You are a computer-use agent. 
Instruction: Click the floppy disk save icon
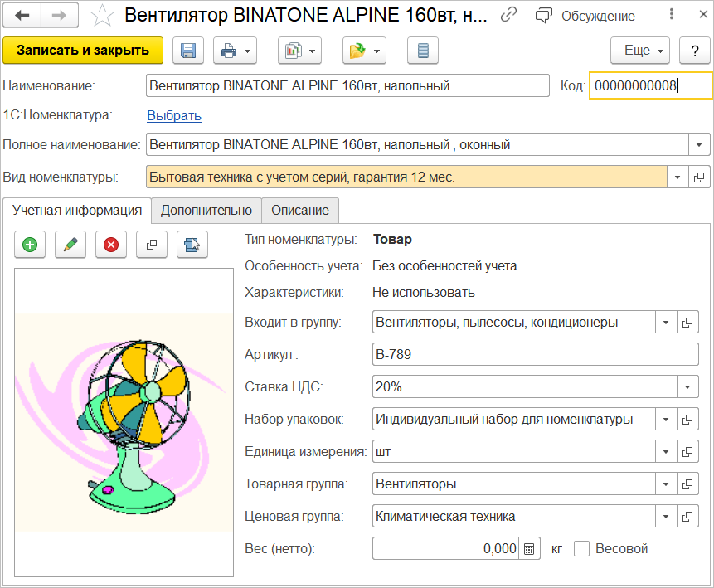[x=188, y=51]
